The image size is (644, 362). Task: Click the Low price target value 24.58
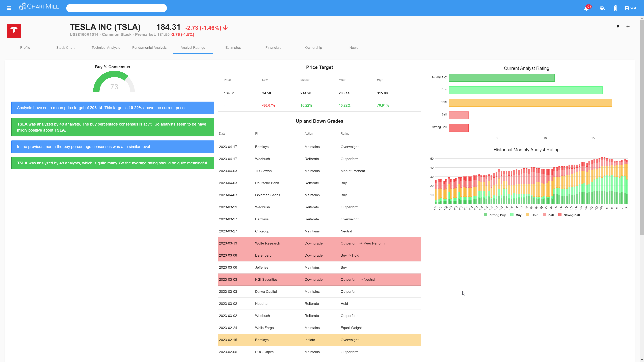tap(266, 93)
